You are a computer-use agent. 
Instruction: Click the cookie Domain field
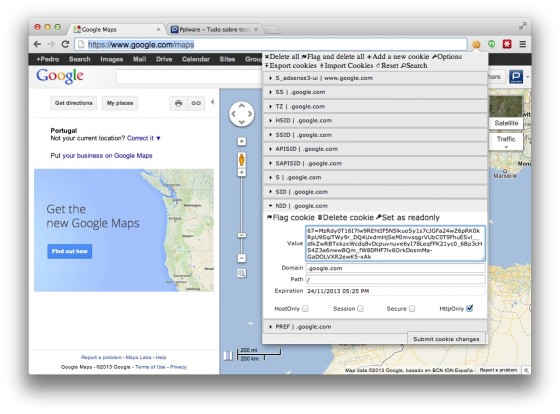point(395,268)
